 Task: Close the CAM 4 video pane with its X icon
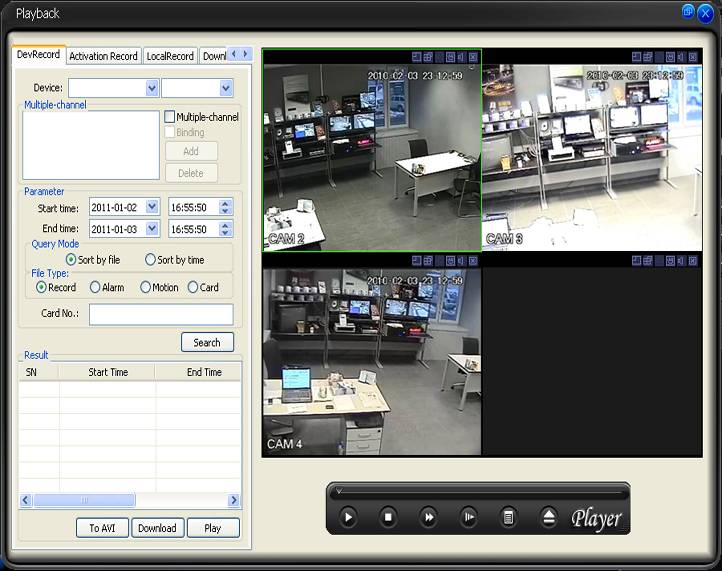pos(473,261)
